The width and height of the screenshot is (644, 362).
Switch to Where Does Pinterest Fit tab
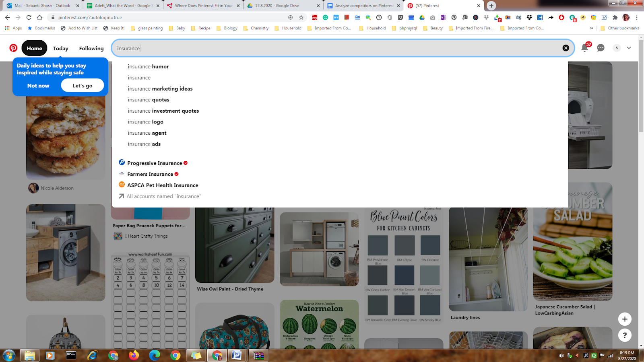[203, 6]
